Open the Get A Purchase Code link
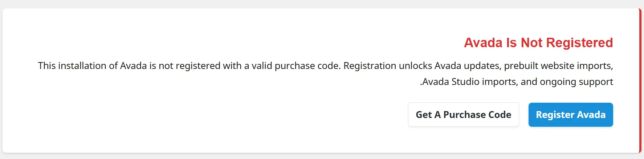The image size is (644, 159). pos(464,115)
